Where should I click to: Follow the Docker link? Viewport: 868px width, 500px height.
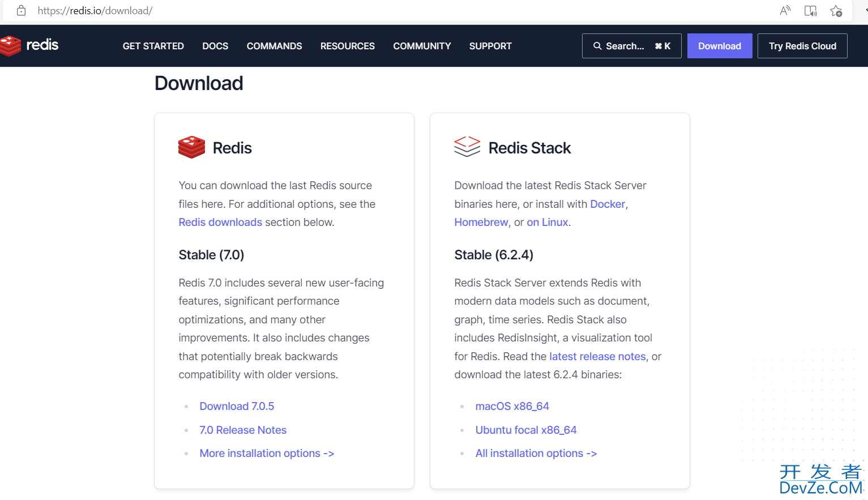[608, 204]
